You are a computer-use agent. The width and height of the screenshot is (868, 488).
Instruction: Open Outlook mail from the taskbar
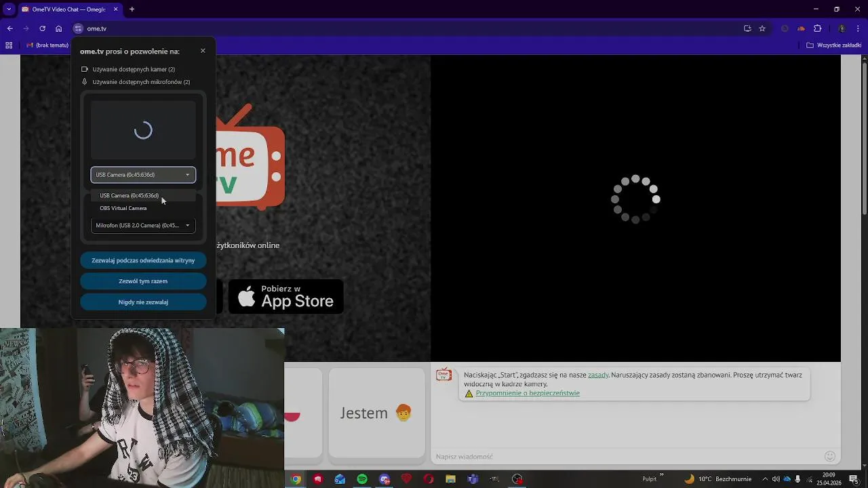click(340, 479)
